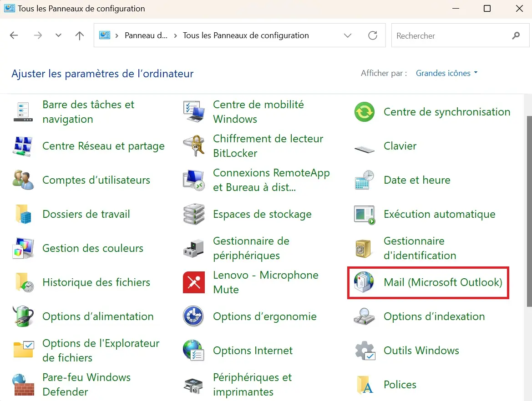Open Options d'alimentation
Screen dimensions: 532x401
pos(98,316)
